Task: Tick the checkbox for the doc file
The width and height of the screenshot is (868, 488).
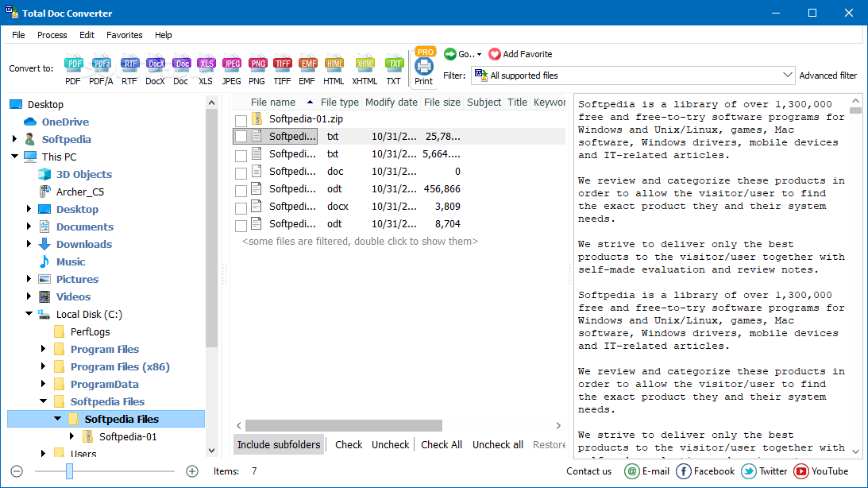Action: pos(241,173)
